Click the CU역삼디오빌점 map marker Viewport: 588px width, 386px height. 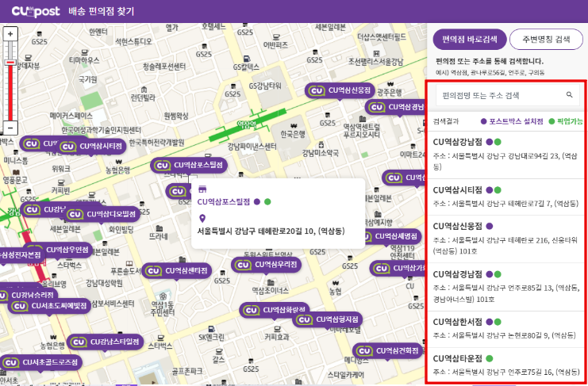click(x=103, y=214)
